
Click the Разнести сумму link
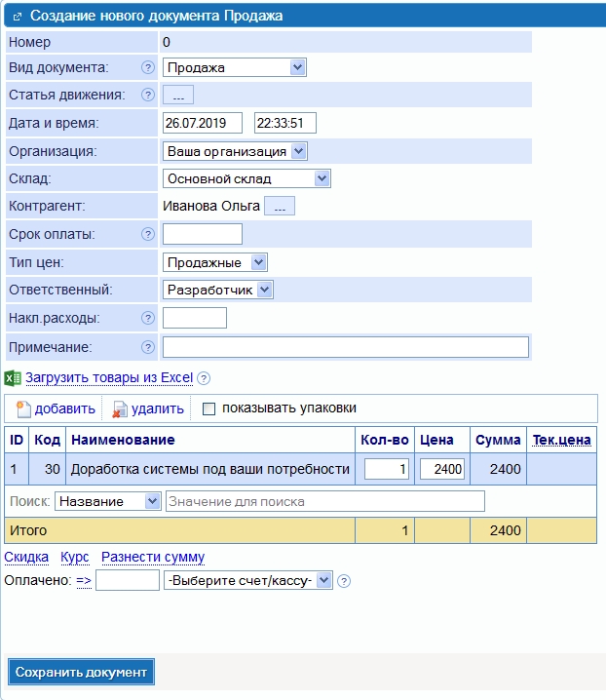point(153,557)
